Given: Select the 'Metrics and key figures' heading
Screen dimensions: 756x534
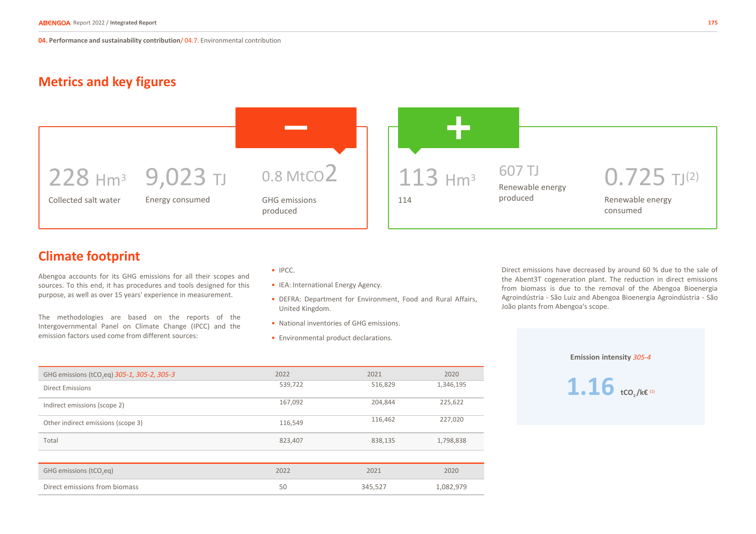Looking at the screenshot, I should click(107, 82).
